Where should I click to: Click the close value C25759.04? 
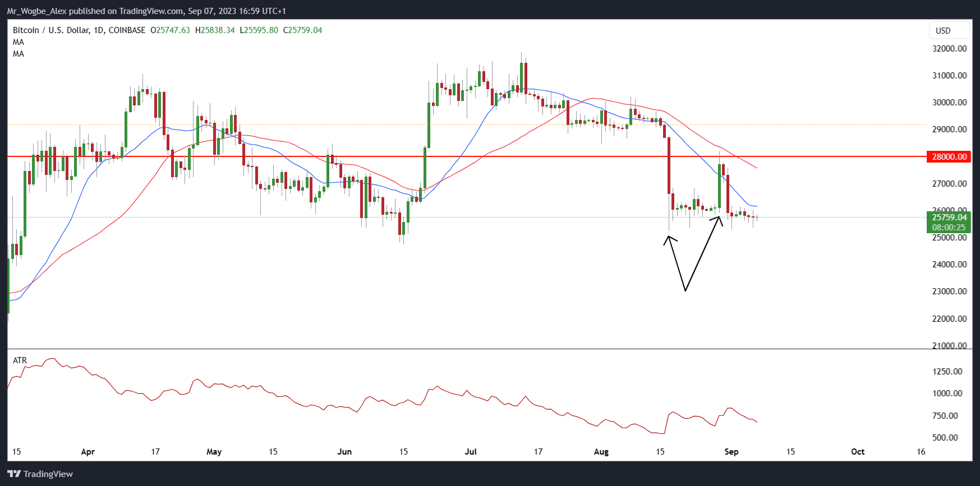(303, 30)
